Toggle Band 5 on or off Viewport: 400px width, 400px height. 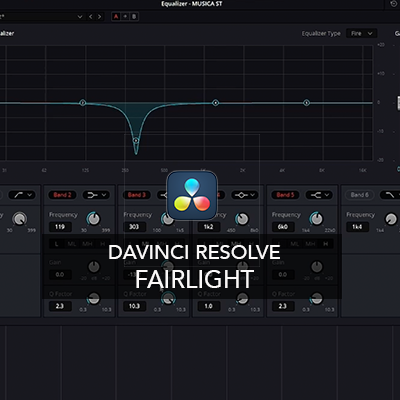[285, 195]
